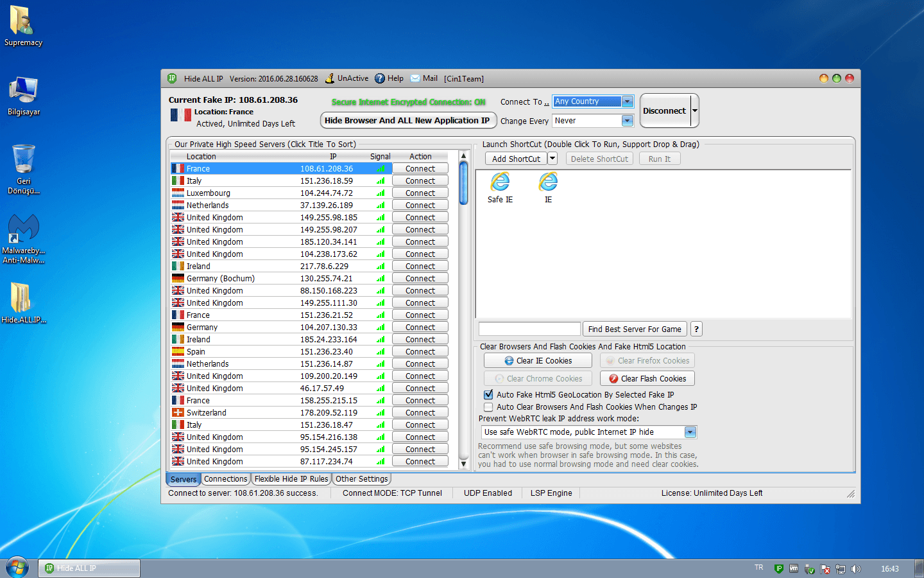This screenshot has width=924, height=578.
Task: Click into the game search input field
Action: point(529,329)
